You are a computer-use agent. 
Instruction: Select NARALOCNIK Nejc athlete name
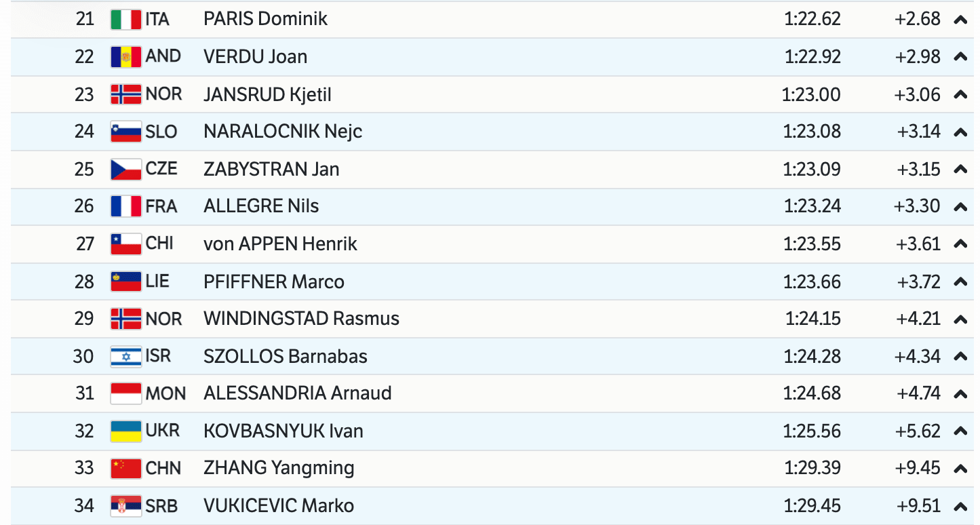pyautogui.click(x=283, y=131)
